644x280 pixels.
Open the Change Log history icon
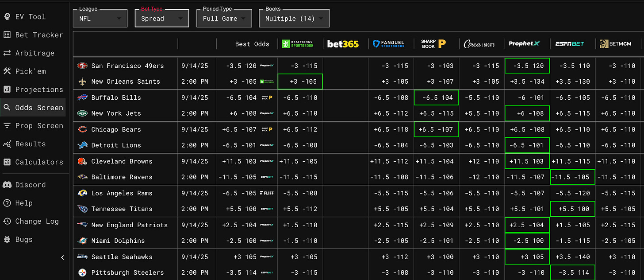tap(7, 221)
